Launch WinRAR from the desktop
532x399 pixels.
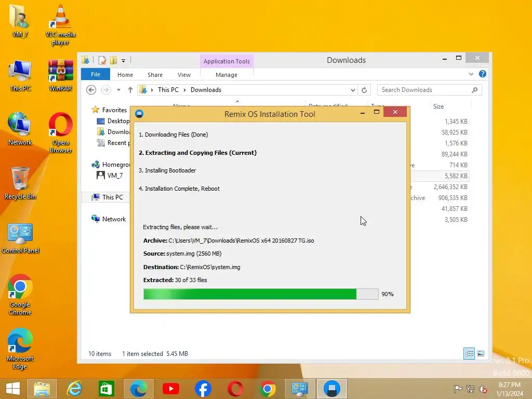[x=60, y=75]
